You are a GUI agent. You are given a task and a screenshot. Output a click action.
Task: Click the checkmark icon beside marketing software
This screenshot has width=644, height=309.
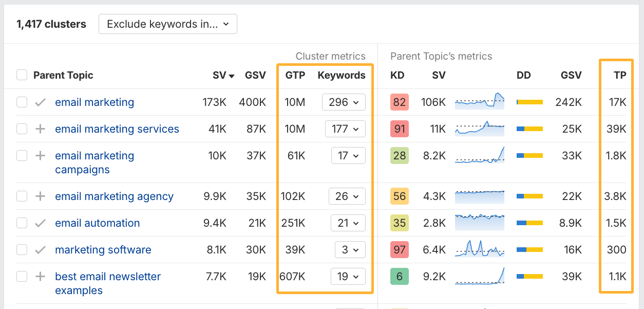point(40,249)
